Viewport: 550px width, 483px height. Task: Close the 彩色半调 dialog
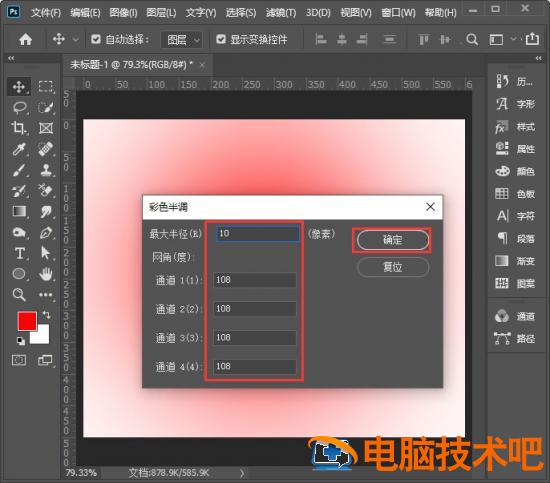tap(430, 207)
